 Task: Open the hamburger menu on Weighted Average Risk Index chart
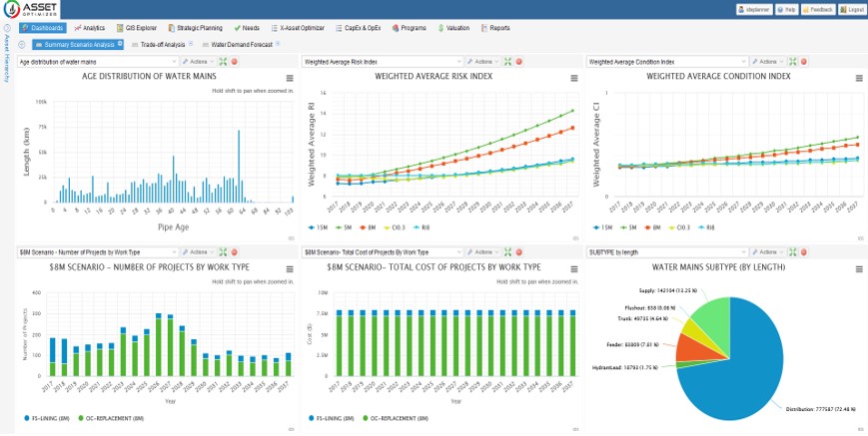click(574, 78)
